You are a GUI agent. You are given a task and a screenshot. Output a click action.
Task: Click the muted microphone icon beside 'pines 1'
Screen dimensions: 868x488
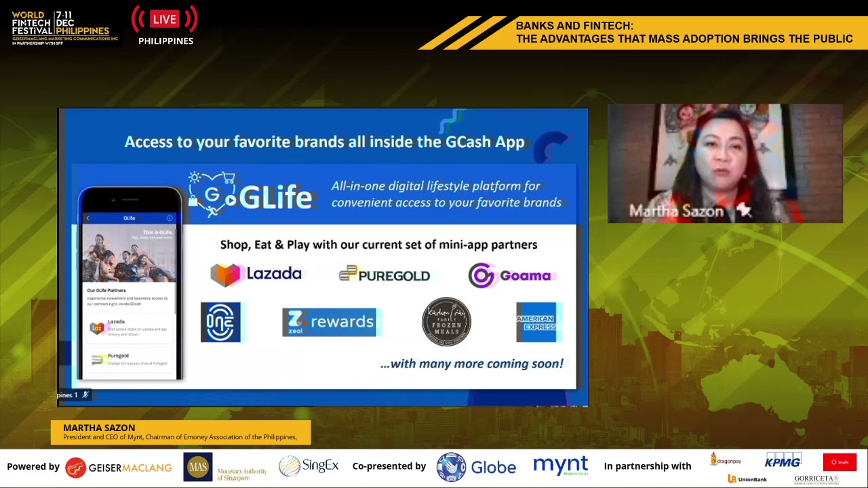click(85, 394)
